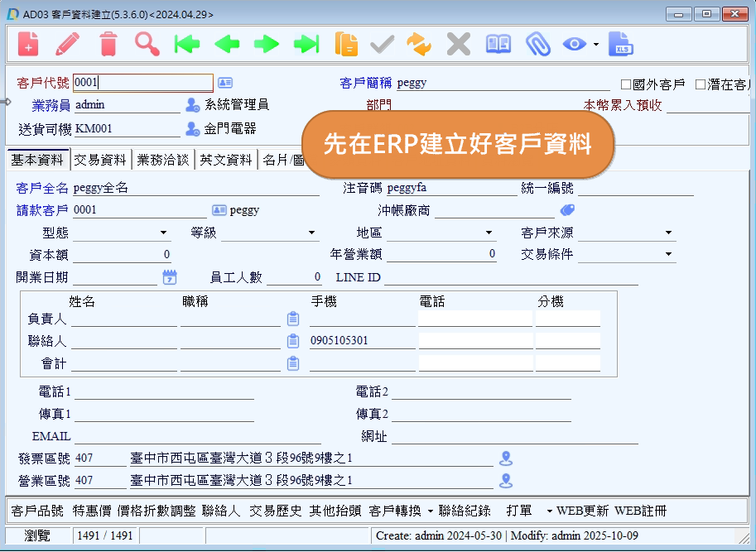Click into the EMAIL input field
This screenshot has width=756, height=552.
pos(197,436)
